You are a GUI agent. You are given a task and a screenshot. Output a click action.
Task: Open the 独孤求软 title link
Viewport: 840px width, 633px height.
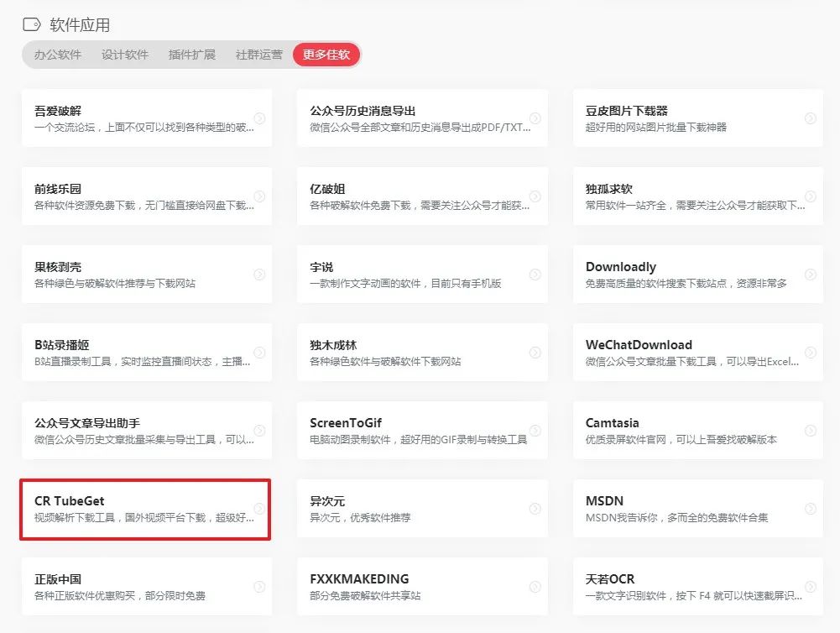(609, 189)
